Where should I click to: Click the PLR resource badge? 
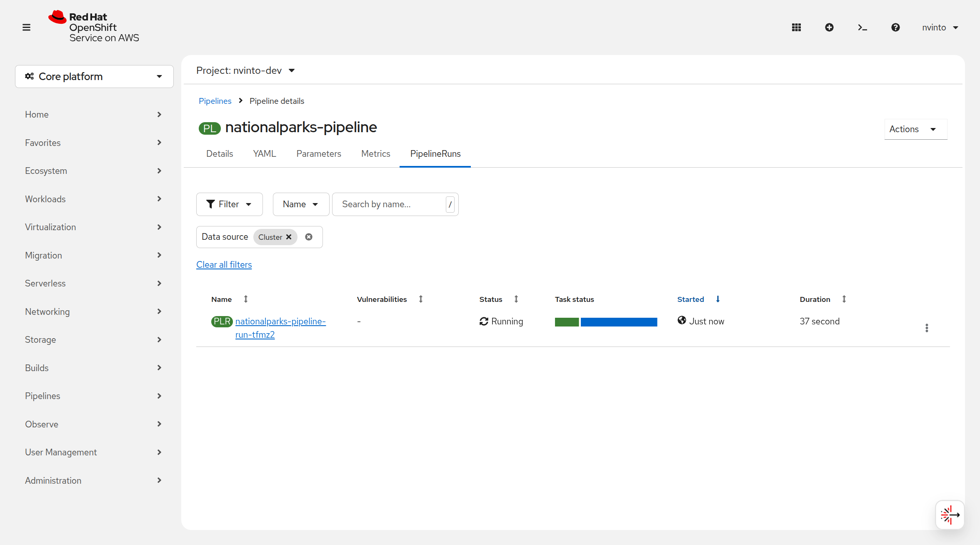pyautogui.click(x=222, y=321)
